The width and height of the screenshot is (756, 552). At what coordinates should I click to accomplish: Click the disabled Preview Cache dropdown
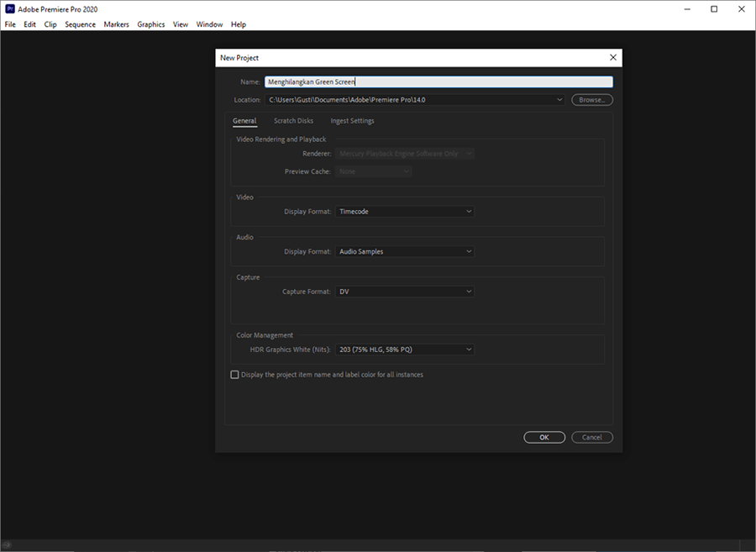[373, 171]
